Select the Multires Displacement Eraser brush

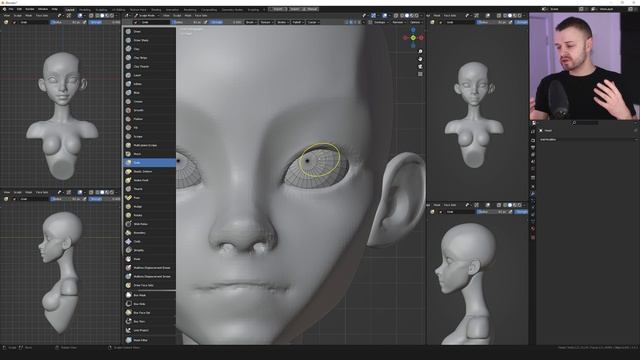coord(149,268)
